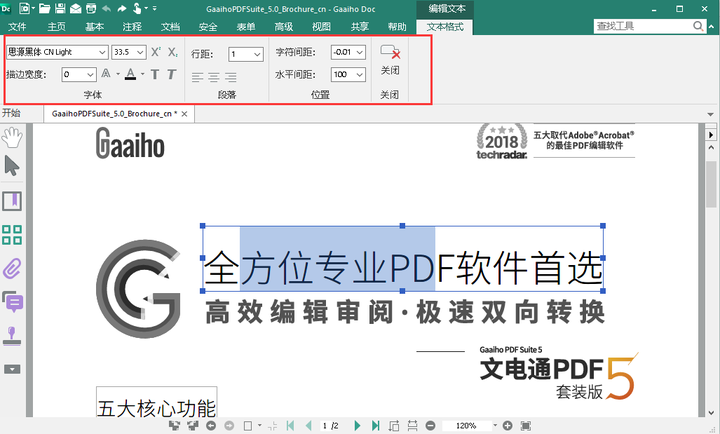The width and height of the screenshot is (720, 434).
Task: Open the 主页 ribbon tab
Action: pyautogui.click(x=56, y=27)
